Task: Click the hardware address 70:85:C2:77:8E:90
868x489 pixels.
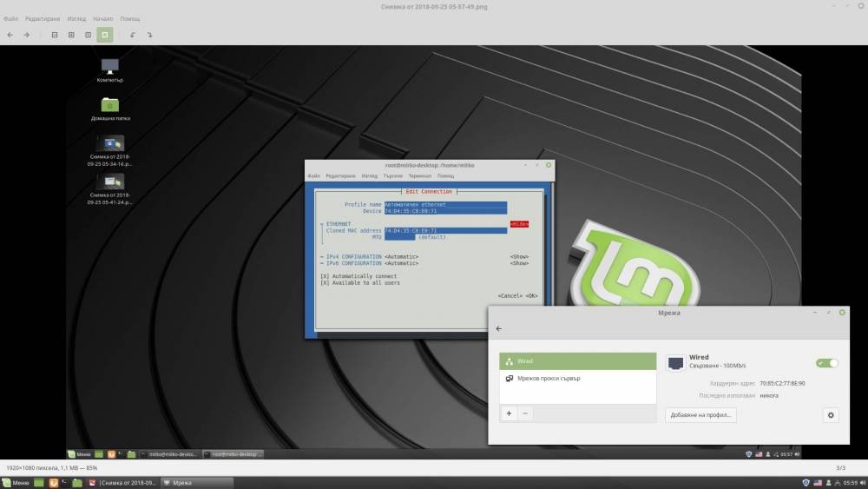Action: point(782,383)
